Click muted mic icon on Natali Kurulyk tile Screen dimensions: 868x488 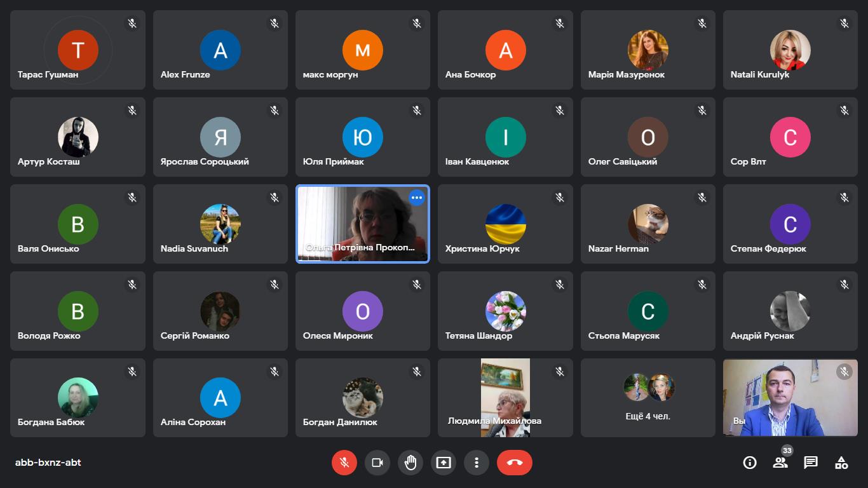point(844,24)
